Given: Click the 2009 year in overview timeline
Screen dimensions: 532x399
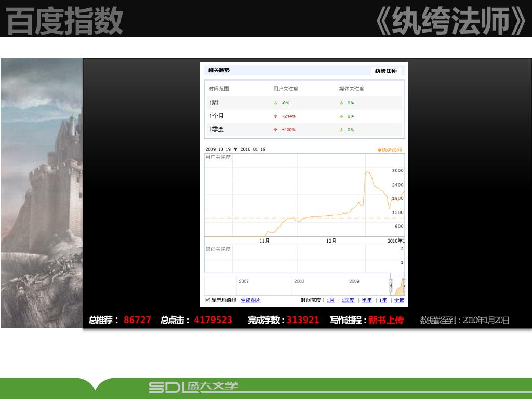Looking at the screenshot, I should [x=354, y=281].
